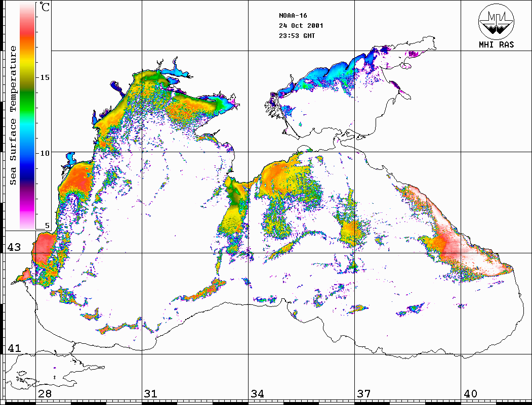Viewport: 532px width, 405px height.
Task: Click longitude label '34'
Action: point(257,394)
